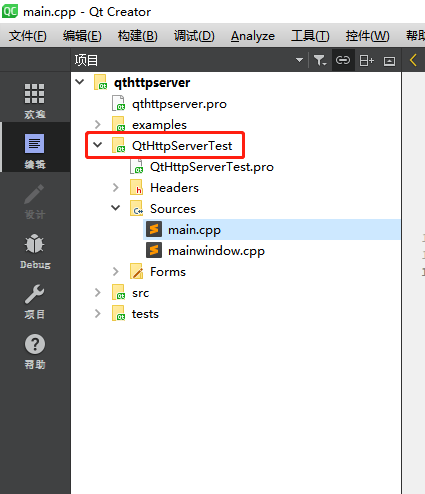Switch to Debug mode
The image size is (425, 494).
(35, 251)
